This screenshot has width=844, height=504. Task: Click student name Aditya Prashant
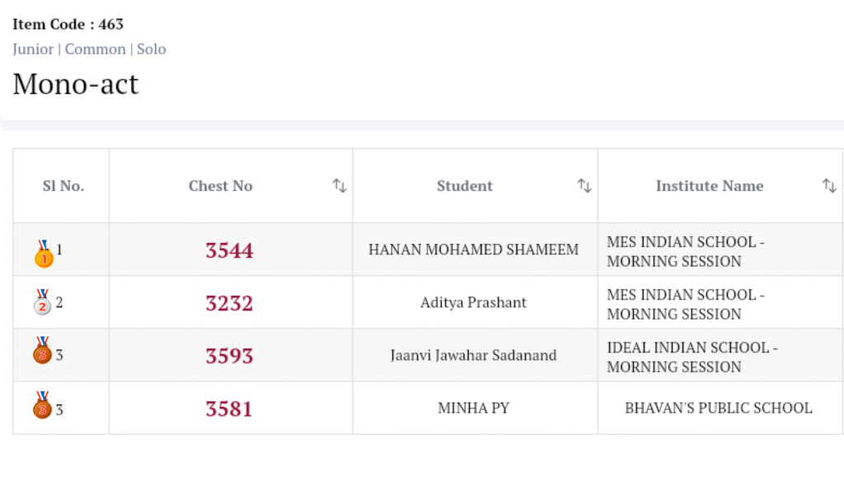[x=473, y=302]
